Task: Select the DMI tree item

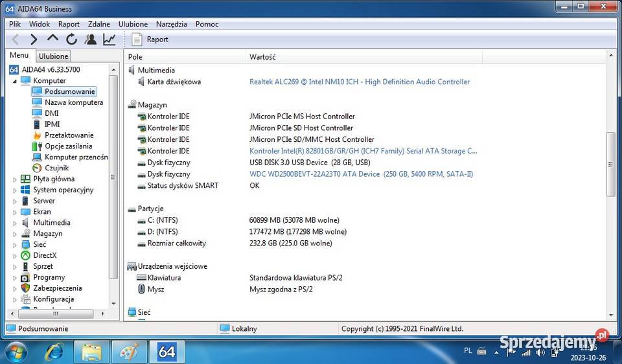Action: (52, 113)
